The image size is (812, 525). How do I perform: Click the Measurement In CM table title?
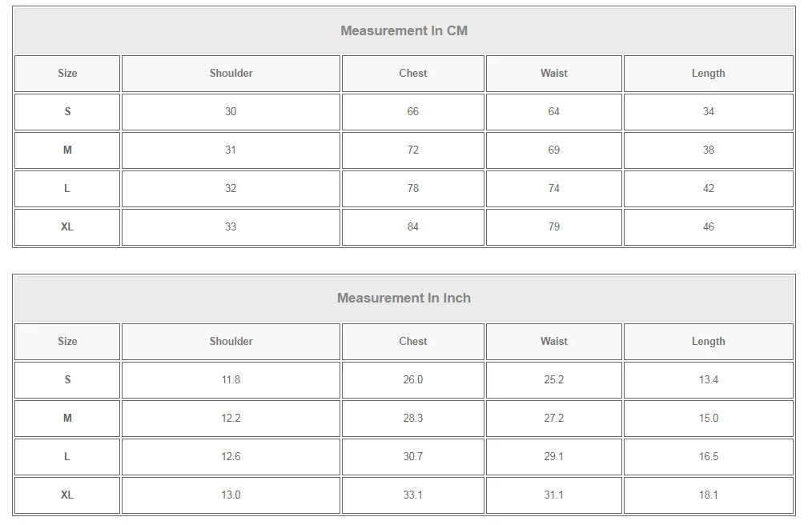pos(404,30)
